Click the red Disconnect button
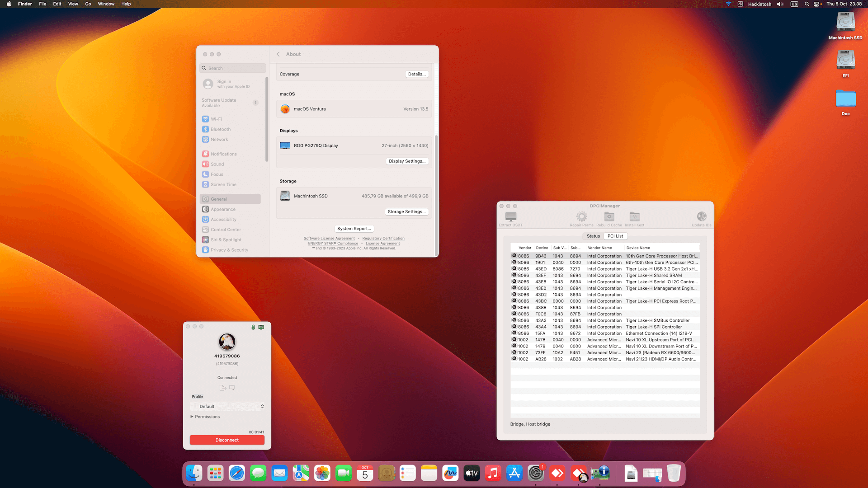868x488 pixels. [227, 440]
